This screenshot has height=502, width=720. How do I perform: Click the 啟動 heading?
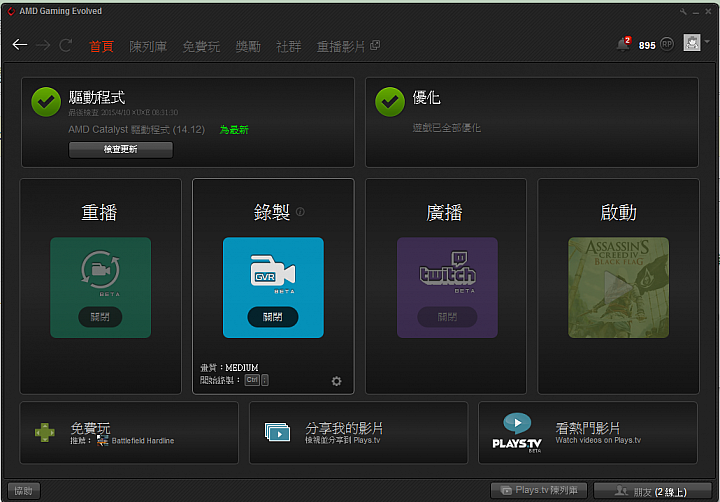click(x=619, y=213)
